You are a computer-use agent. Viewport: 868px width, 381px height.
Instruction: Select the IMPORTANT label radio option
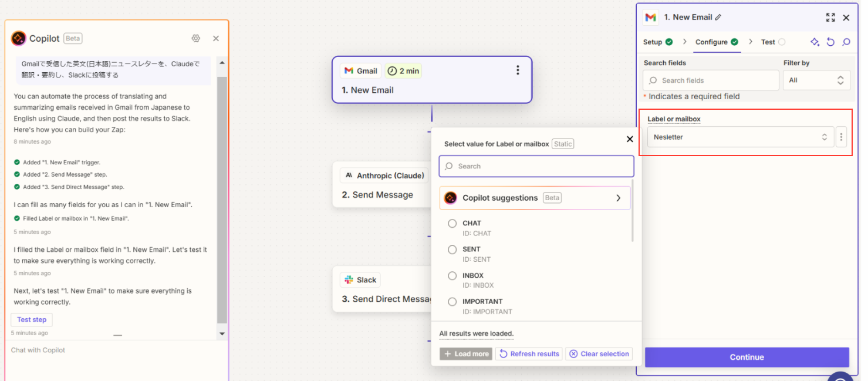click(x=452, y=302)
